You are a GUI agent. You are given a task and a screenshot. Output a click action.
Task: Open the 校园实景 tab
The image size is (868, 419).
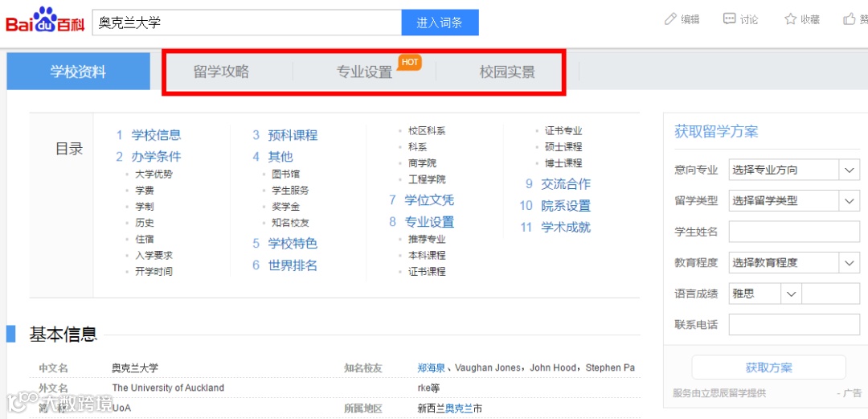point(507,72)
